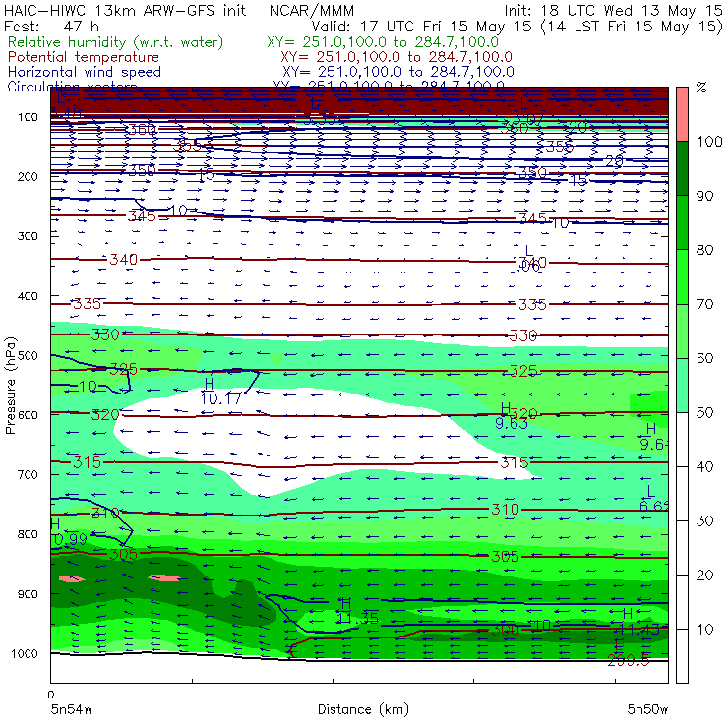
Task: Click the right '335' potential temperature contour label
Action: pos(532,305)
